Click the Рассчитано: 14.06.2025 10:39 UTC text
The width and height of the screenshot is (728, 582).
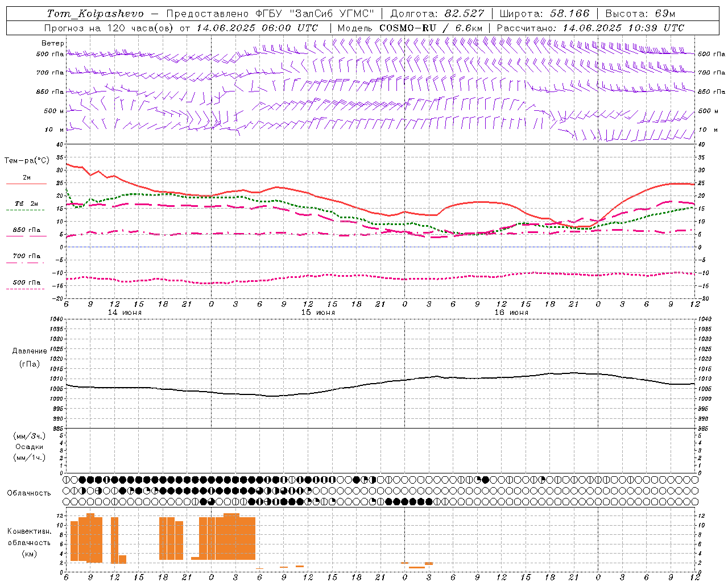pyautogui.click(x=590, y=28)
